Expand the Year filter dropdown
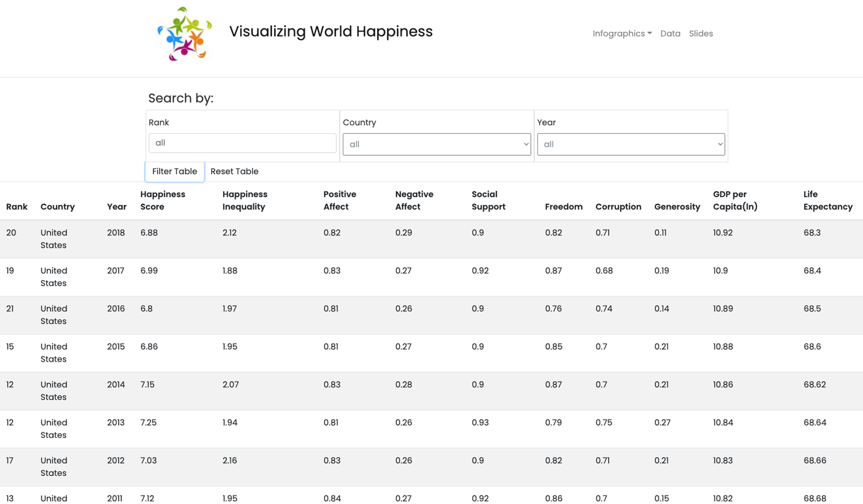 (631, 144)
